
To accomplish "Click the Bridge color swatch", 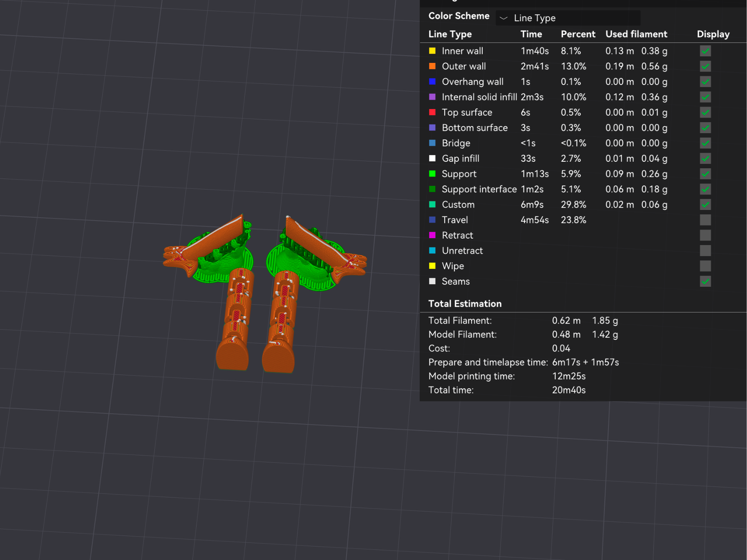I will click(x=432, y=143).
